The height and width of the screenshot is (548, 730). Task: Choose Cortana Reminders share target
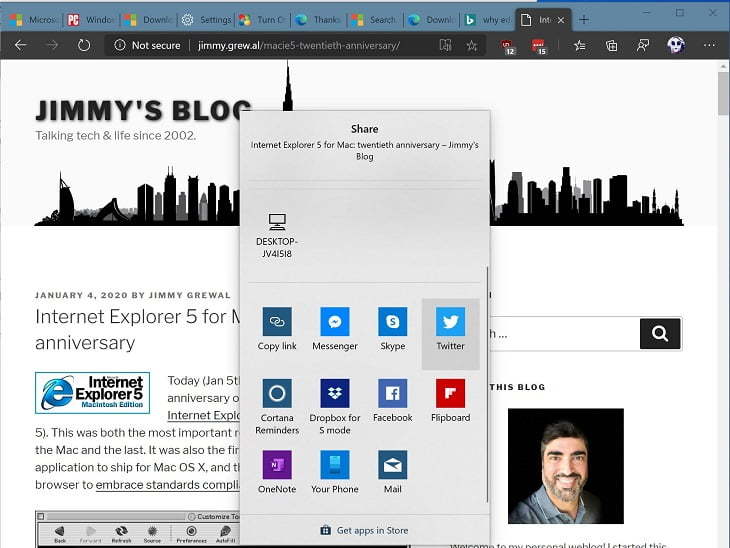tap(277, 406)
